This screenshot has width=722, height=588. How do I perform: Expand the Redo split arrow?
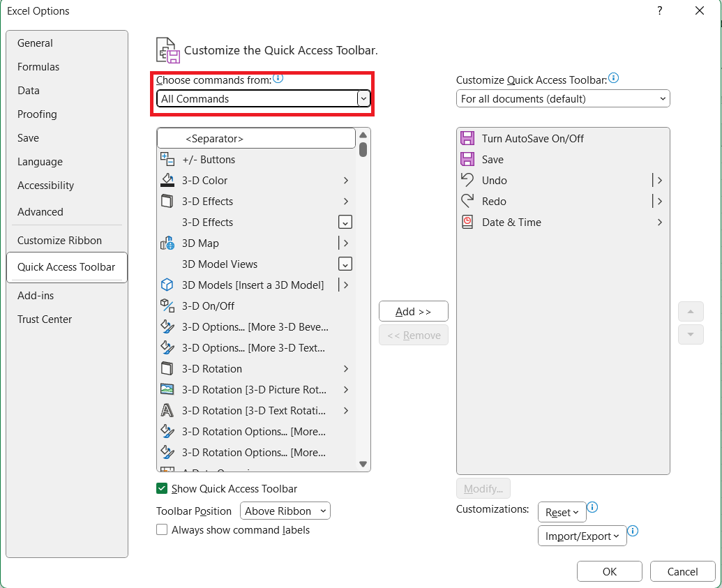pyautogui.click(x=660, y=201)
